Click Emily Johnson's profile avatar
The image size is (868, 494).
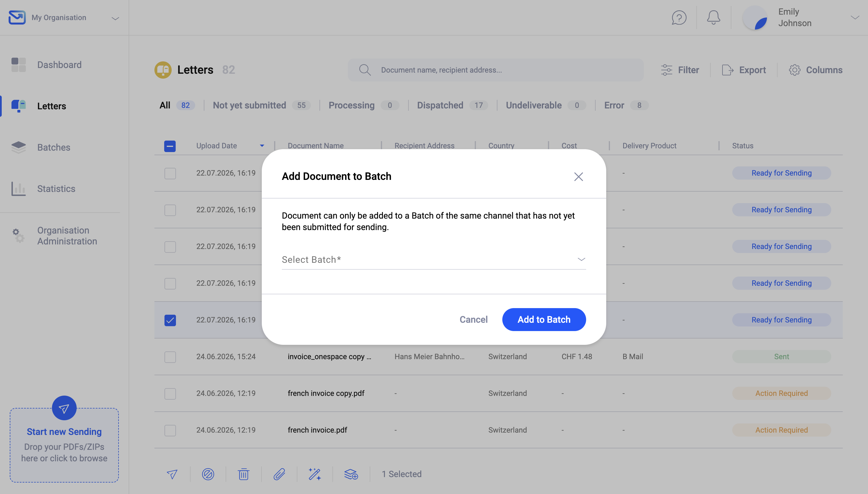click(755, 18)
